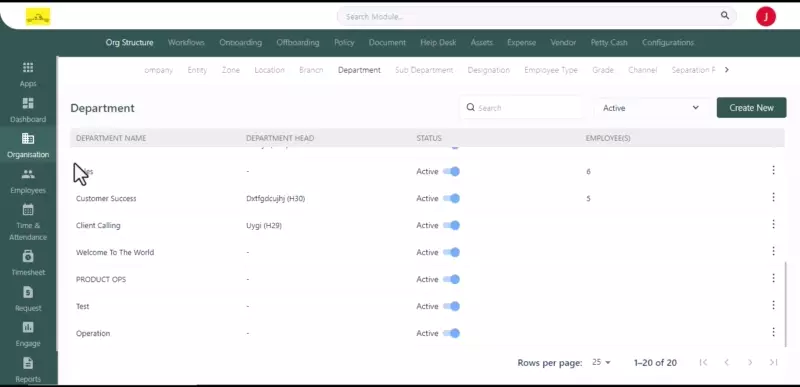Open Rows per page dropdown

tap(601, 363)
